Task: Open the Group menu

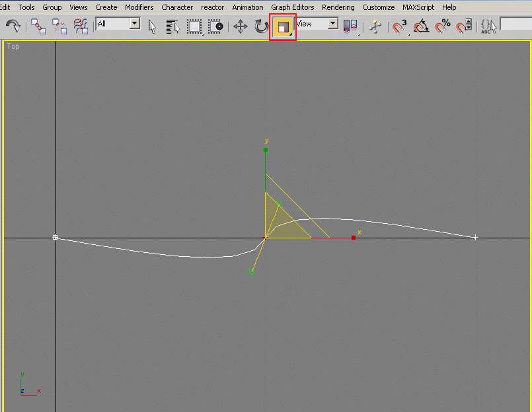Action: point(52,7)
